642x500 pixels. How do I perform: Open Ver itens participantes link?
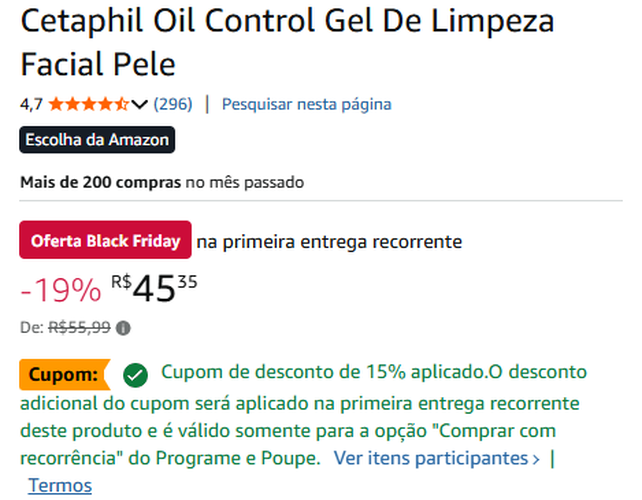point(430,458)
